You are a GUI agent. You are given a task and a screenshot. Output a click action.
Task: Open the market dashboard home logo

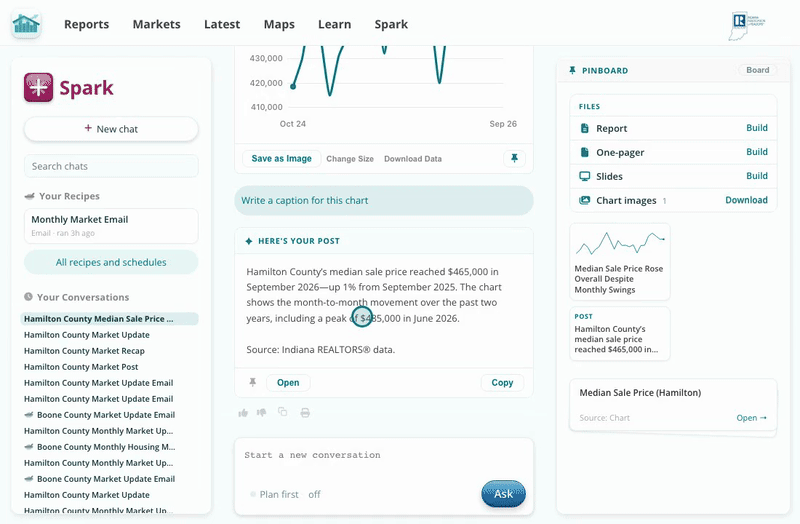[x=26, y=23]
